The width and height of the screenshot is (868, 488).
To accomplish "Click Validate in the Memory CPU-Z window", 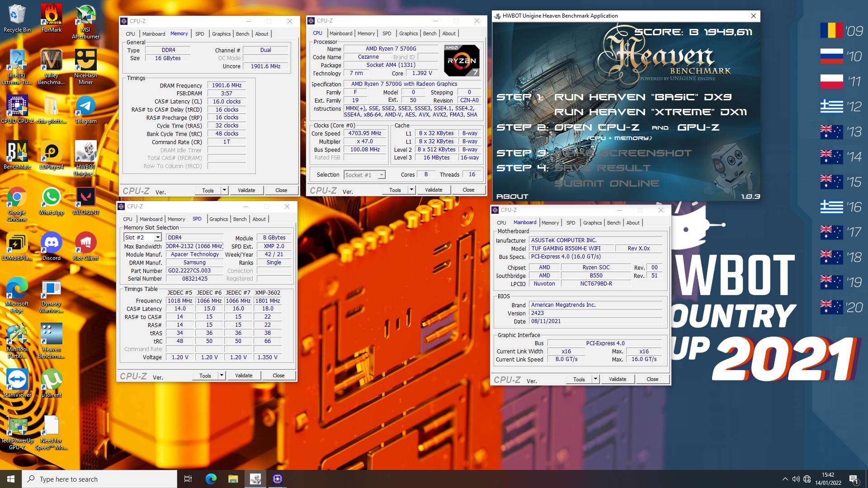I will [x=246, y=190].
